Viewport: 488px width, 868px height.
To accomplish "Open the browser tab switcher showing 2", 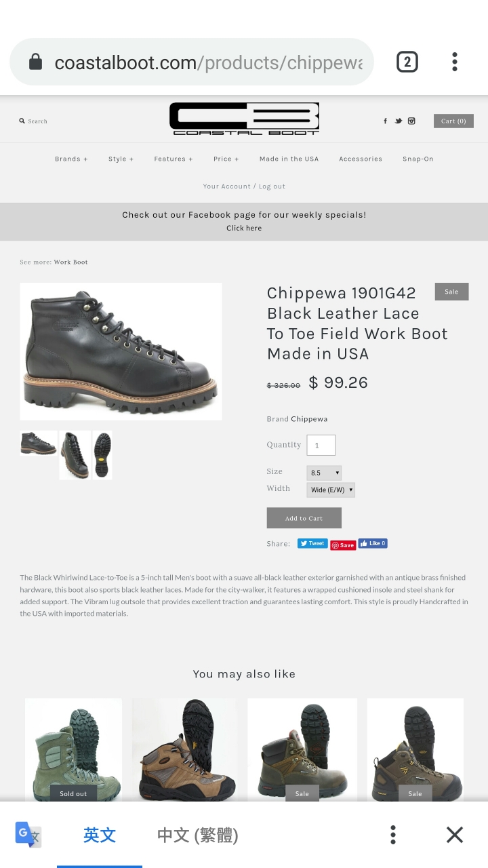I will point(407,62).
